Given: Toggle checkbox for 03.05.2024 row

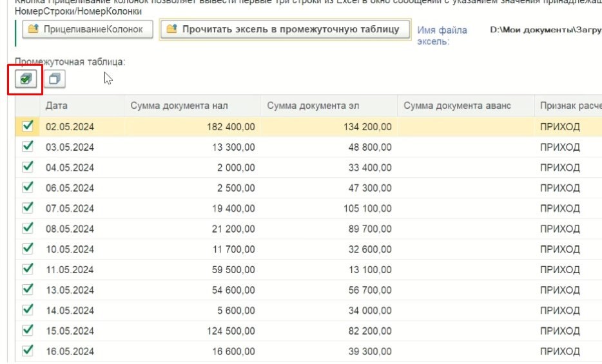Looking at the screenshot, I should [x=28, y=147].
